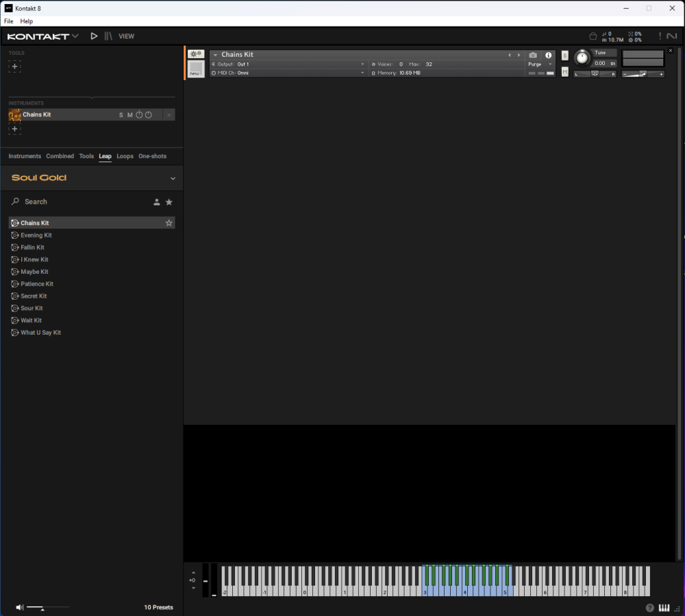Select Chains Kit thumbnail in Instruments rack
This screenshot has width=685, height=616.
pyautogui.click(x=15, y=115)
